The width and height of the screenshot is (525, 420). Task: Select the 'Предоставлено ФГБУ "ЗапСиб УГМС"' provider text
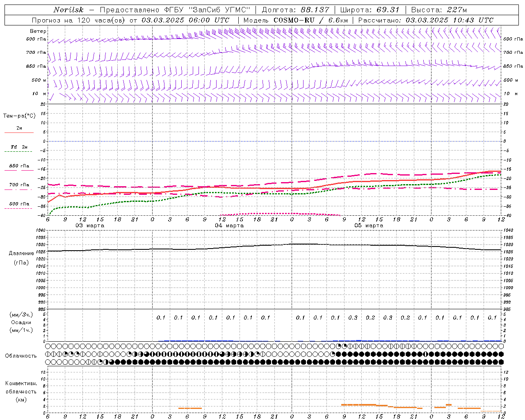click(x=175, y=10)
